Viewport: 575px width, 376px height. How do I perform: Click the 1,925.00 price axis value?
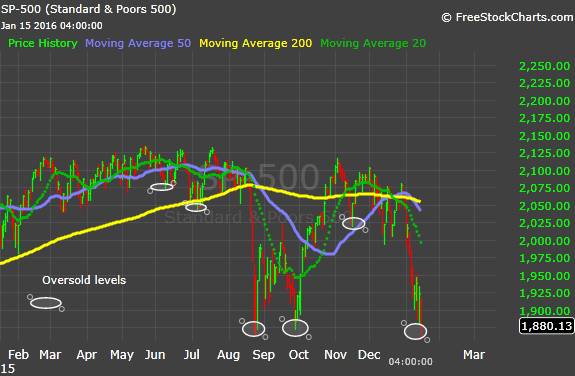[545, 293]
